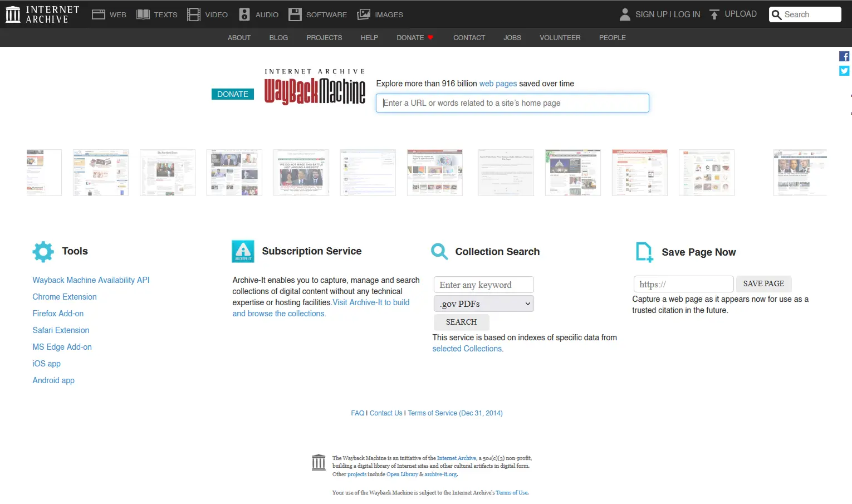Open the Video filmstrip icon
This screenshot has width=852, height=504.
[194, 14]
